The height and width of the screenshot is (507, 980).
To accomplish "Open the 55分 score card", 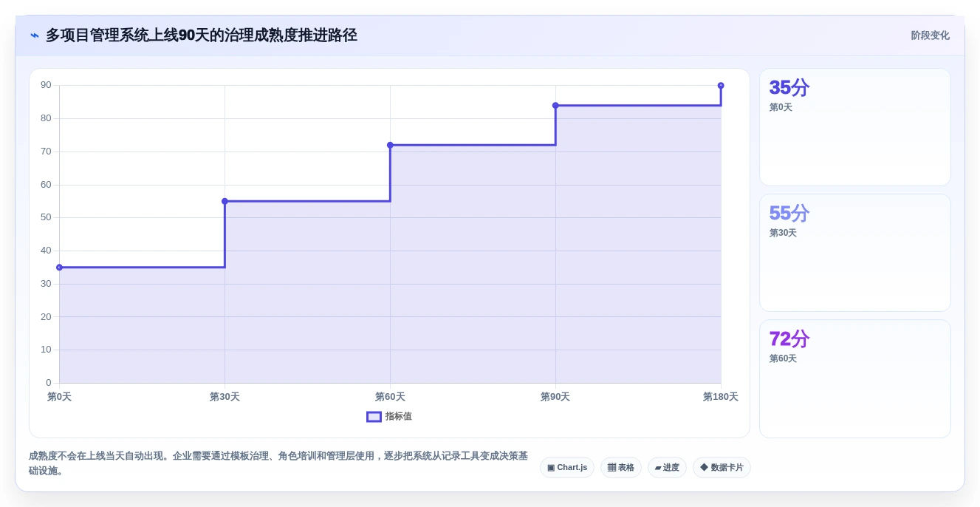I will [855, 253].
